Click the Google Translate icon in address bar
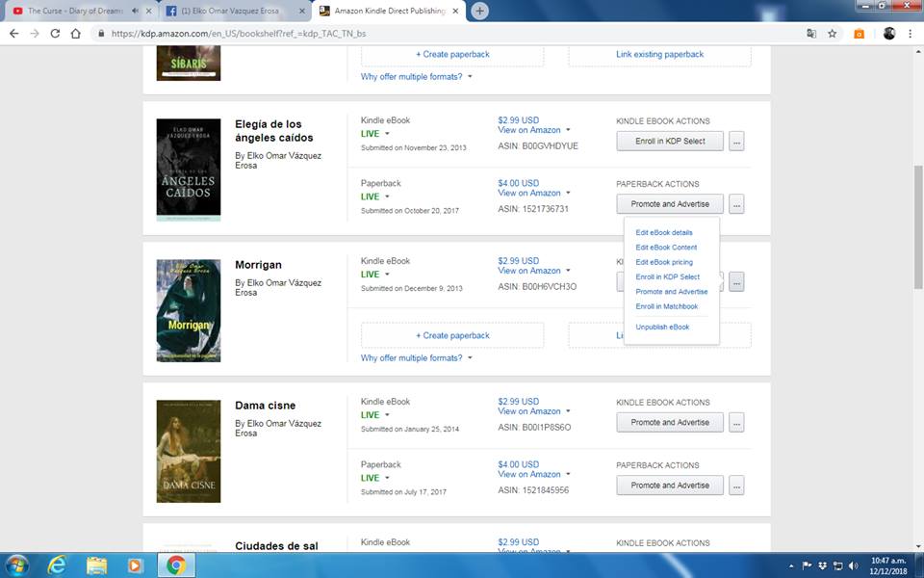The height and width of the screenshot is (578, 924). (x=811, y=33)
